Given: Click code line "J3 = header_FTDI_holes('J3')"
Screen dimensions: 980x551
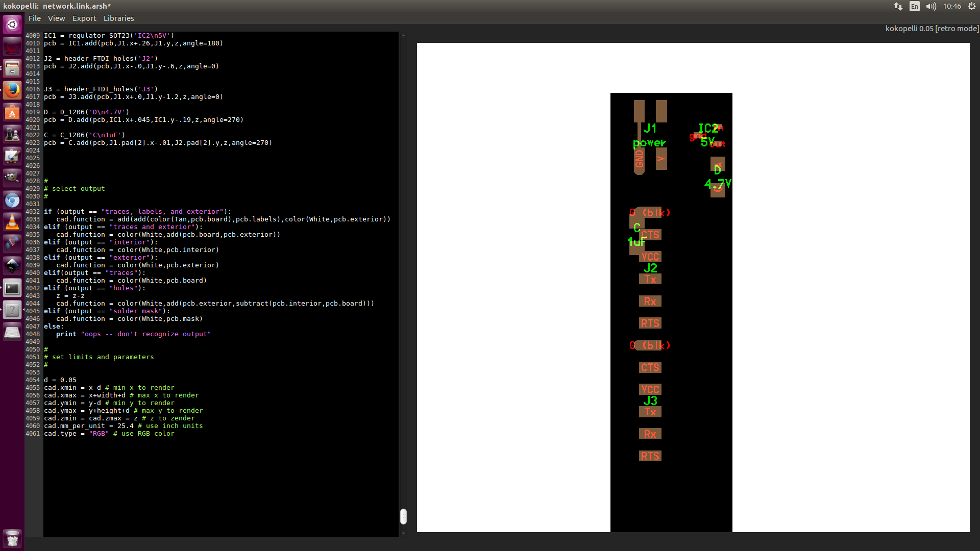Looking at the screenshot, I should 101,89.
